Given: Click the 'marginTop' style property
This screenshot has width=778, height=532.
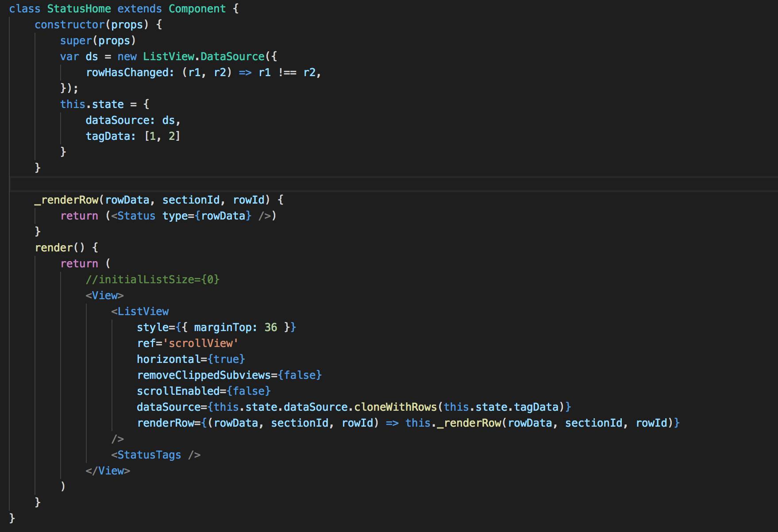Looking at the screenshot, I should click(223, 328).
